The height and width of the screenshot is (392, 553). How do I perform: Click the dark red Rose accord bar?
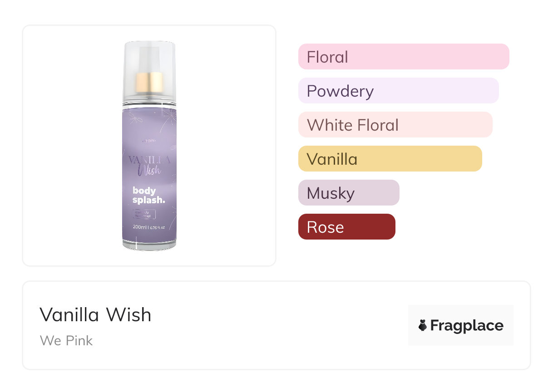coord(346,227)
